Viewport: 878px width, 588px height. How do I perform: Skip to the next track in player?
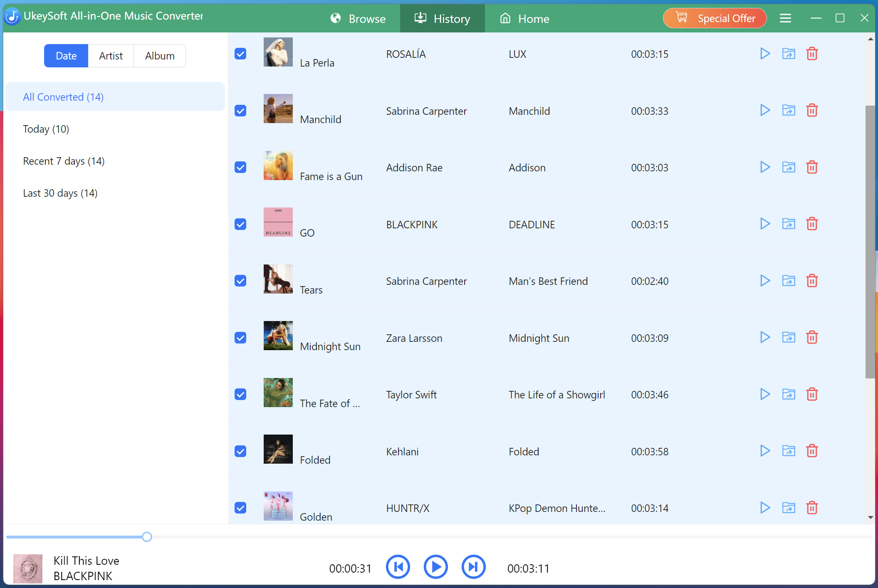click(473, 567)
